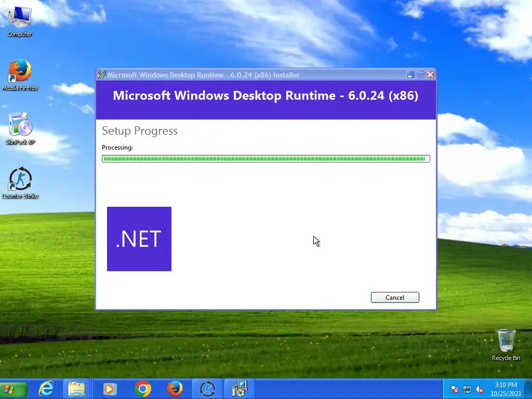Click the Setup Progress heading
The width and height of the screenshot is (532, 399).
[140, 130]
